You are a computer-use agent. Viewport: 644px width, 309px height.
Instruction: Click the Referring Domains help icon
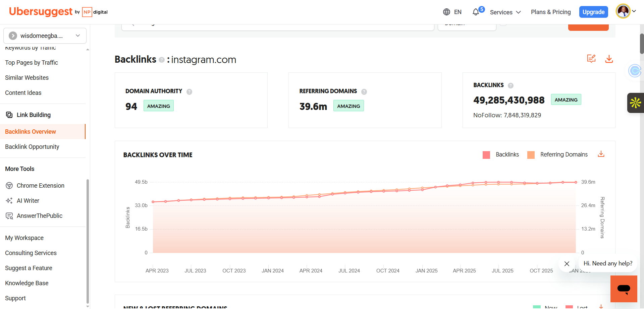click(364, 91)
